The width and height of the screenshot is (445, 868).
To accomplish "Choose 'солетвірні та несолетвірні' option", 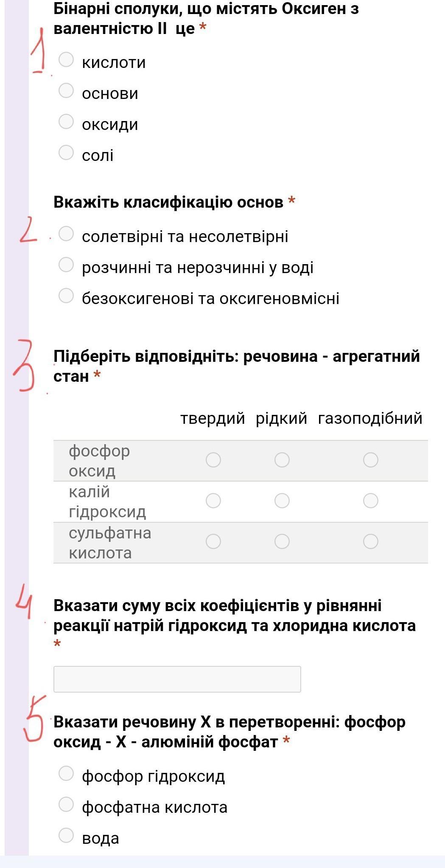I will coord(66,234).
